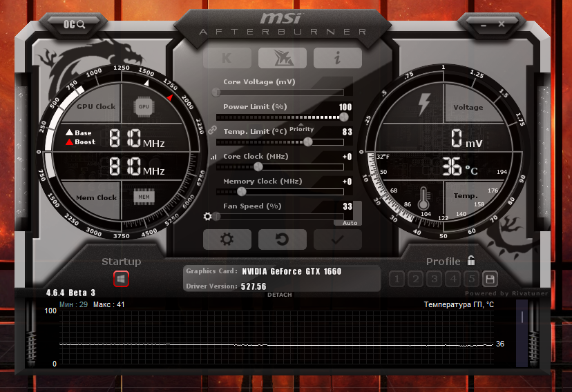Click the 4.6.4 Beta 3 version text

pos(70,293)
